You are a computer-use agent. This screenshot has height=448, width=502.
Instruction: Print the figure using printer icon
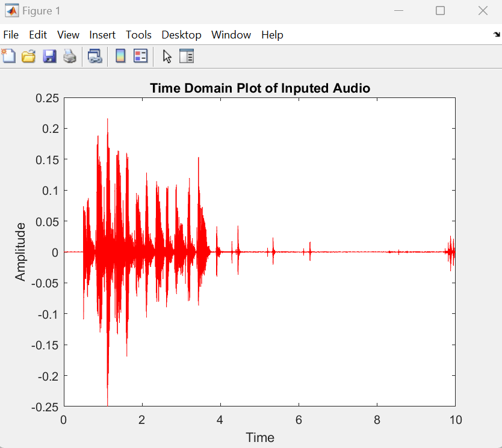tap(70, 57)
